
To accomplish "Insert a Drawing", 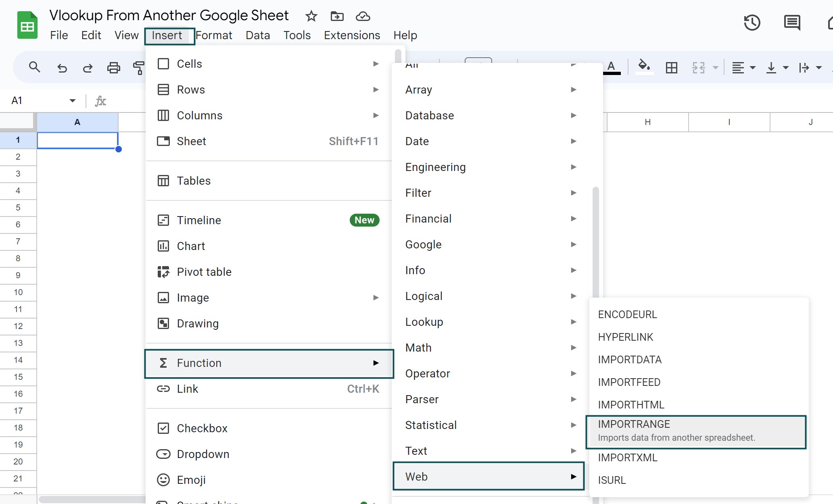I will pyautogui.click(x=268, y=323).
